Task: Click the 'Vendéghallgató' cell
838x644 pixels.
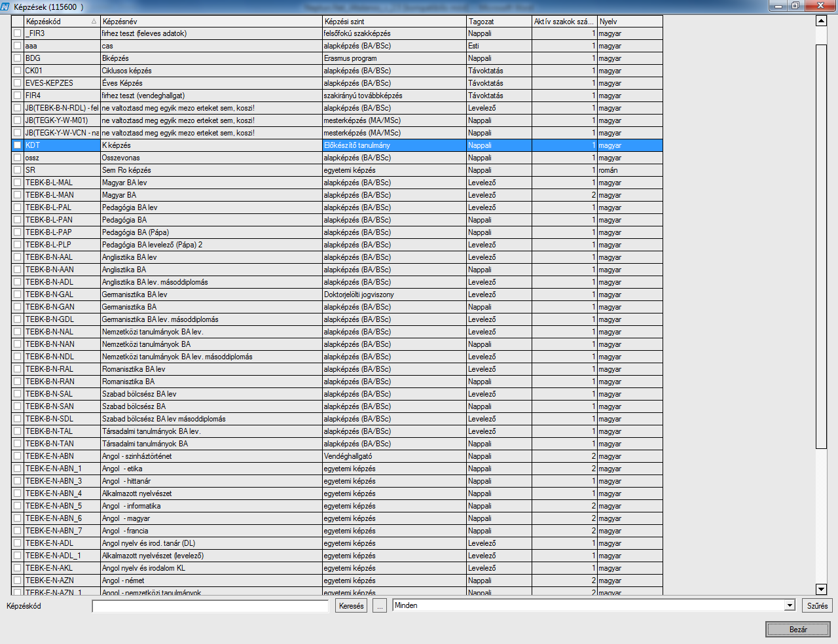Action: pos(394,456)
